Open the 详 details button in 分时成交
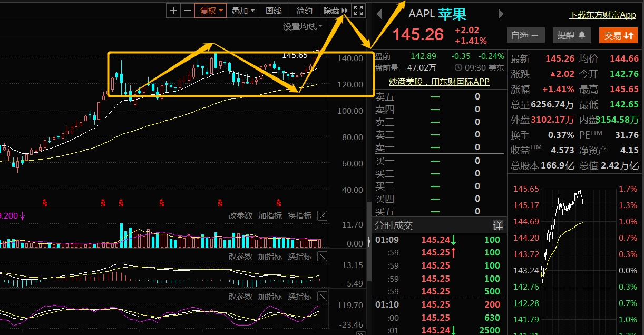Viewport: 644px width, 335px height. (x=497, y=225)
